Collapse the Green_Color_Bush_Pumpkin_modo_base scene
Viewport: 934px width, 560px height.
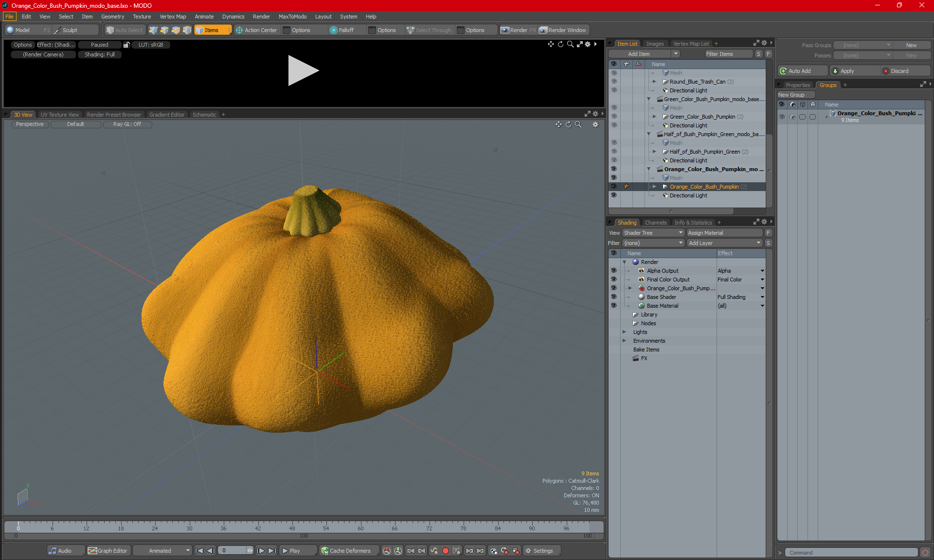pos(648,99)
